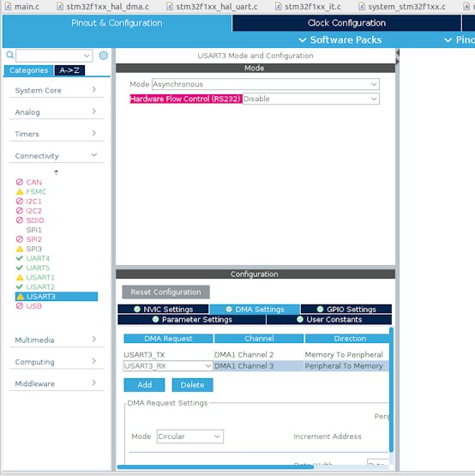Select the disabled CAN peripheral icon

coord(20,182)
